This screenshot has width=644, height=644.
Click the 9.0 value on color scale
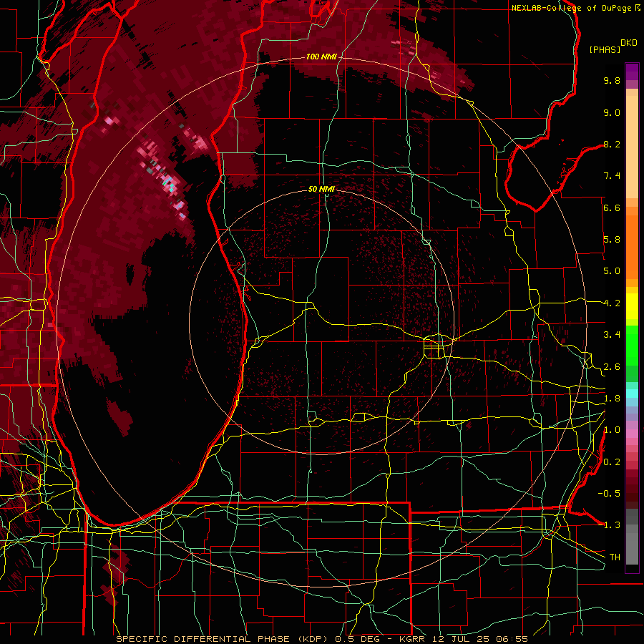(x=612, y=112)
